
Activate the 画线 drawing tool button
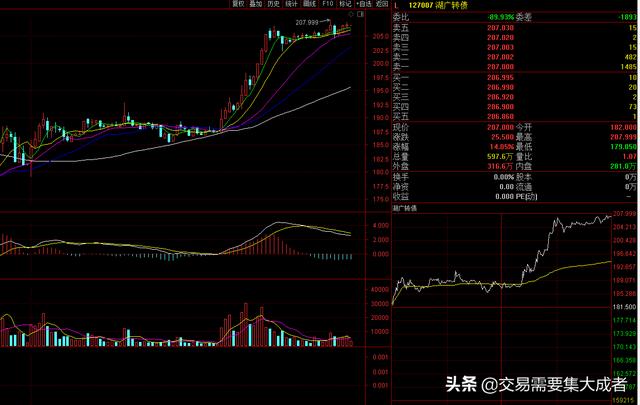click(309, 4)
